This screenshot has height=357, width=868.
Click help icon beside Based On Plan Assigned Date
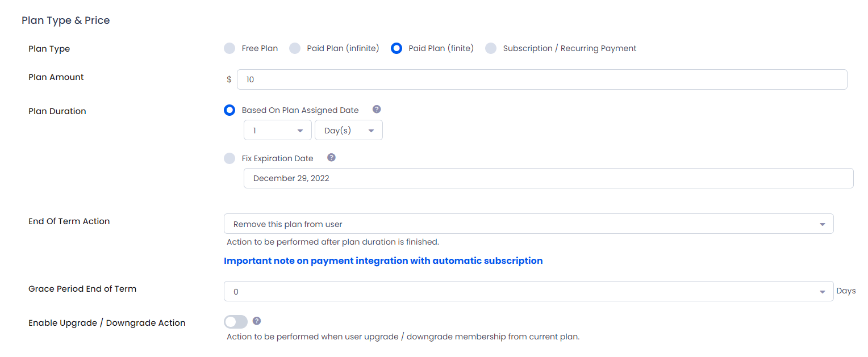coord(376,110)
